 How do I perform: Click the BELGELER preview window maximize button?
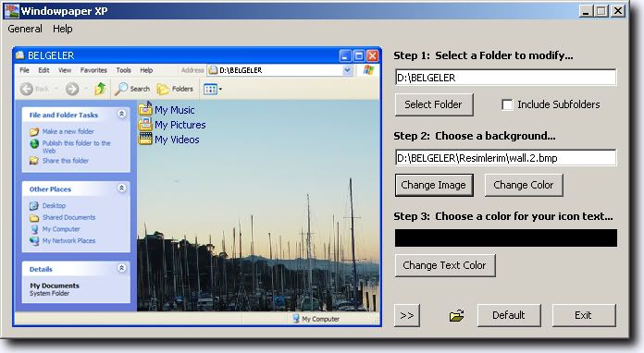(359, 55)
